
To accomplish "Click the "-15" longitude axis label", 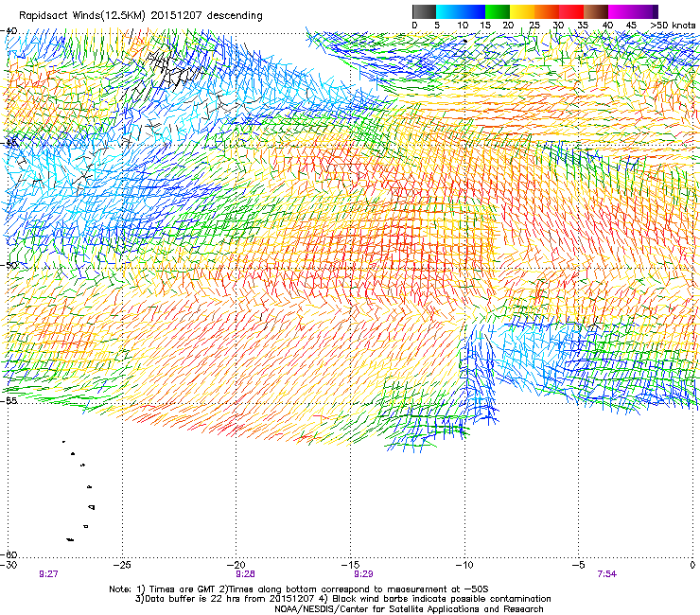I will point(350,565).
